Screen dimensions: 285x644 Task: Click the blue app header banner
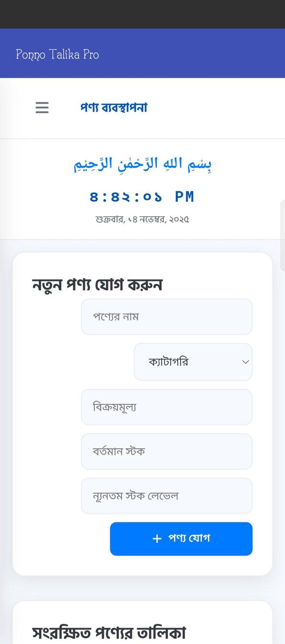[x=142, y=53]
